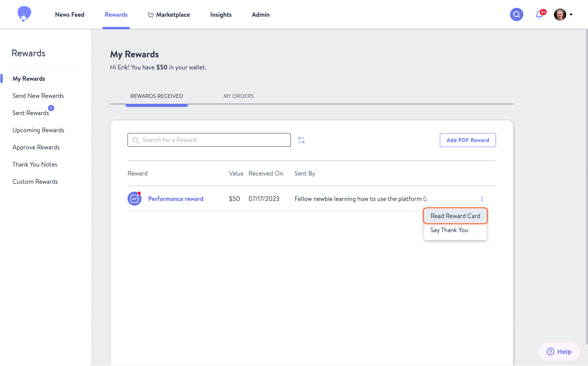This screenshot has width=588, height=366.
Task: Open the Performance reward link
Action: click(x=176, y=199)
